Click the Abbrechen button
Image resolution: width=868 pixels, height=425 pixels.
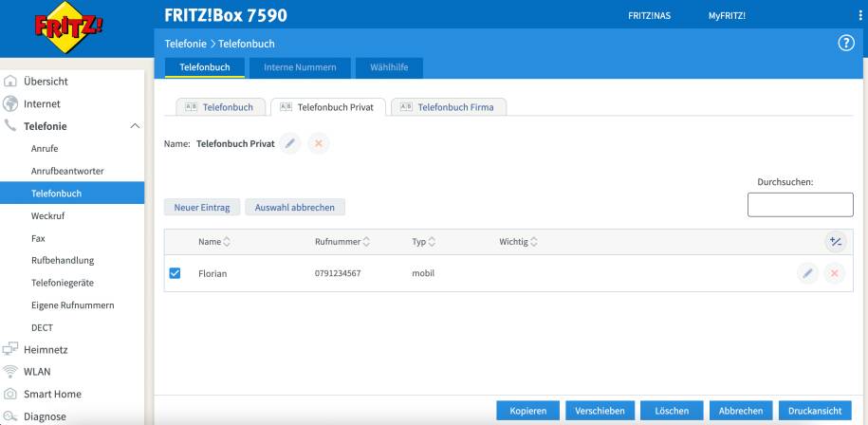point(741,411)
